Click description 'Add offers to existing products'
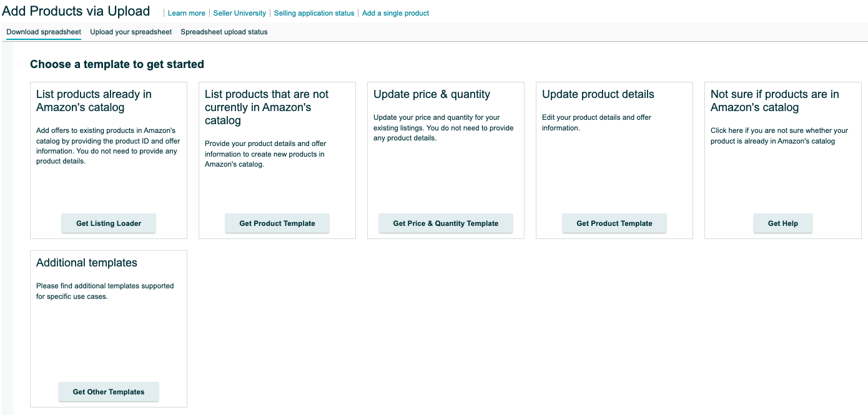The height and width of the screenshot is (415, 868). 108,146
